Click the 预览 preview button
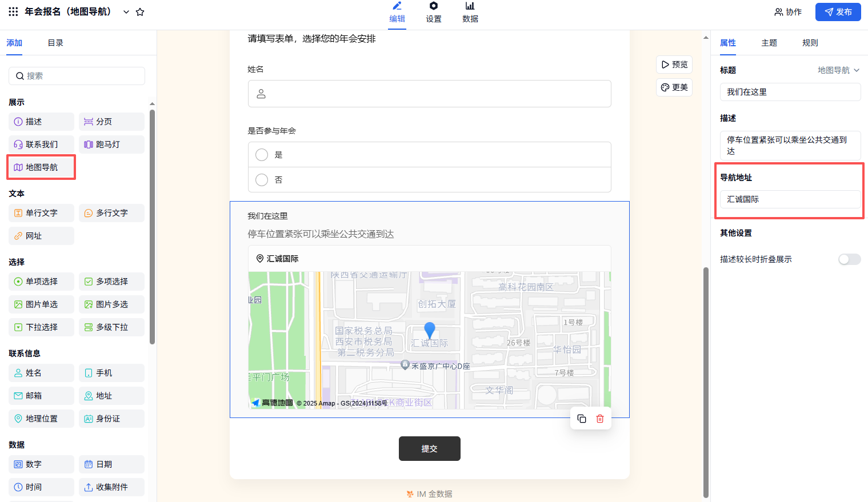The height and width of the screenshot is (502, 868). [x=674, y=65]
